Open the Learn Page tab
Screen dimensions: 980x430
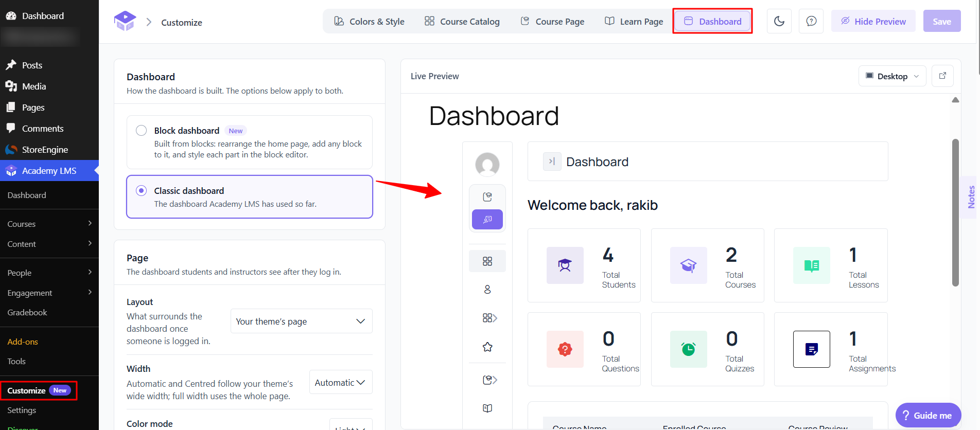tap(634, 21)
